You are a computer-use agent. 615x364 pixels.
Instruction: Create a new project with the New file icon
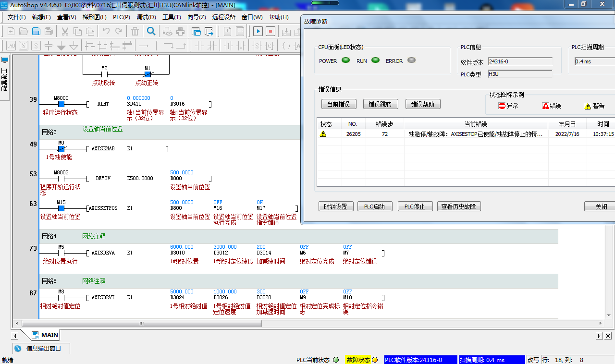click(11, 32)
